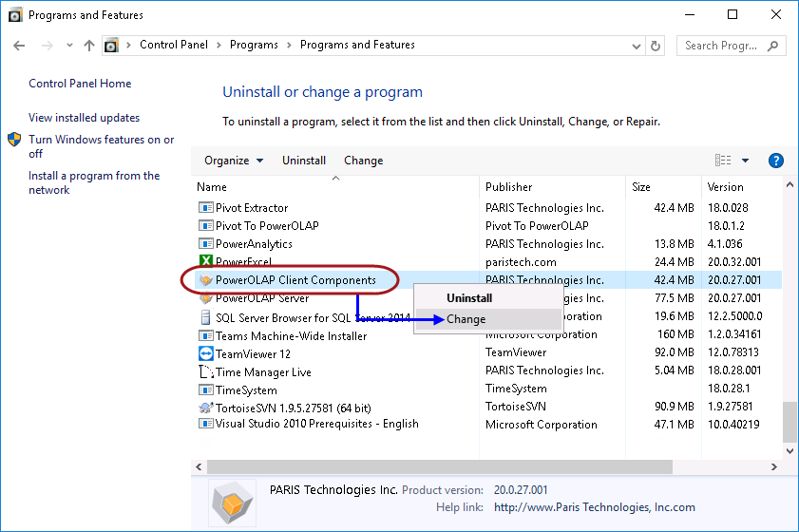
Task: Sort list by the Publisher column header
Action: click(509, 187)
